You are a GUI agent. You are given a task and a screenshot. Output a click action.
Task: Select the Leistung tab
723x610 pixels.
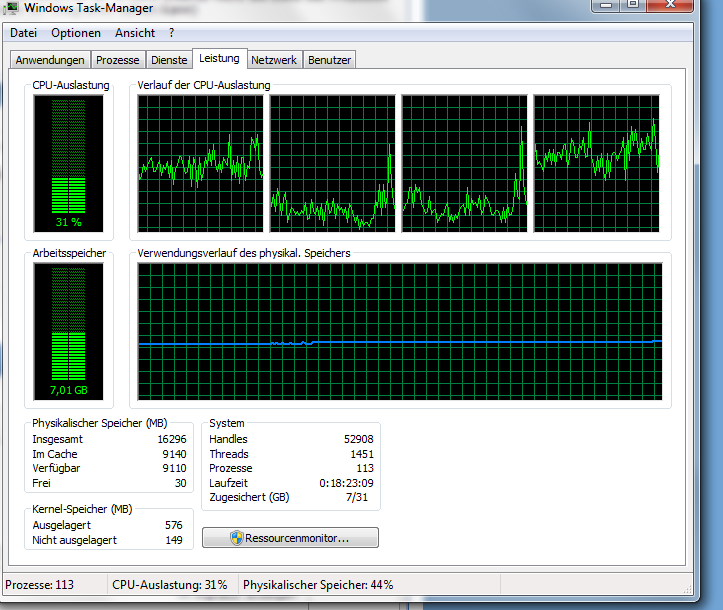pos(219,59)
